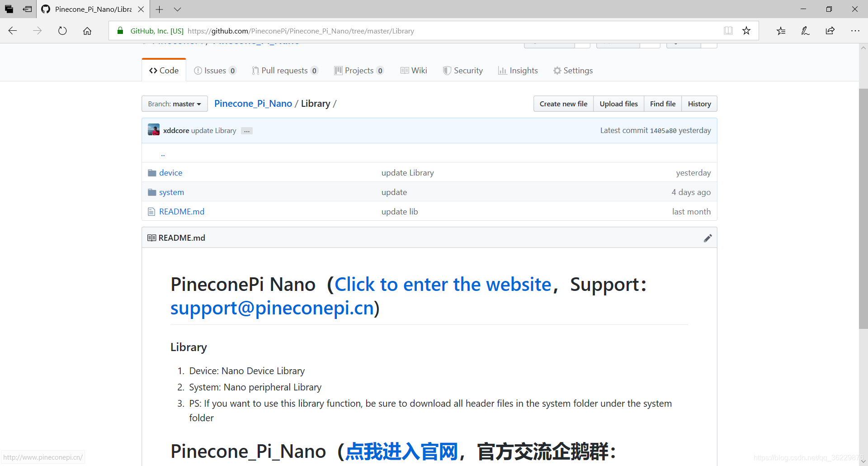
Task: Click support@pineconepi.cn email link
Action: coord(272,308)
